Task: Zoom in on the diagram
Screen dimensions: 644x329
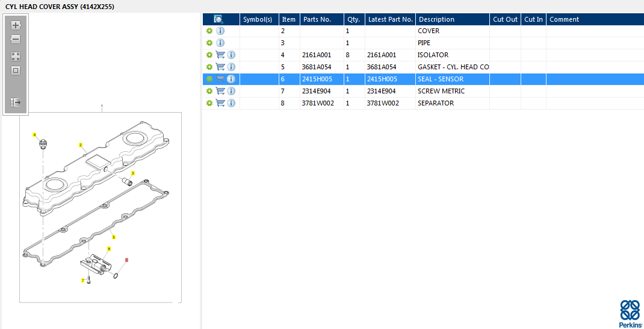Action: (x=16, y=25)
